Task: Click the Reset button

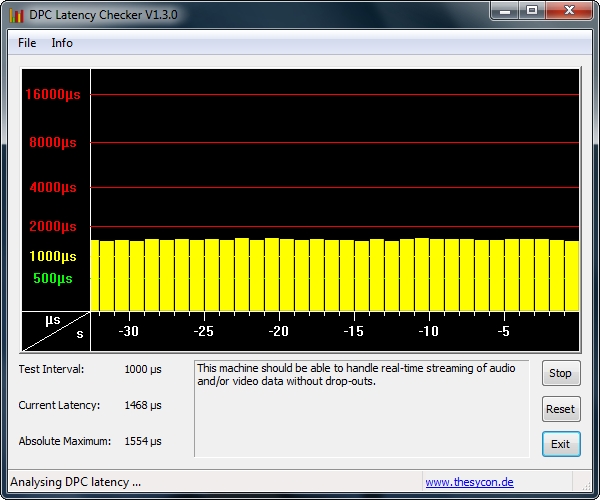Action: point(561,409)
